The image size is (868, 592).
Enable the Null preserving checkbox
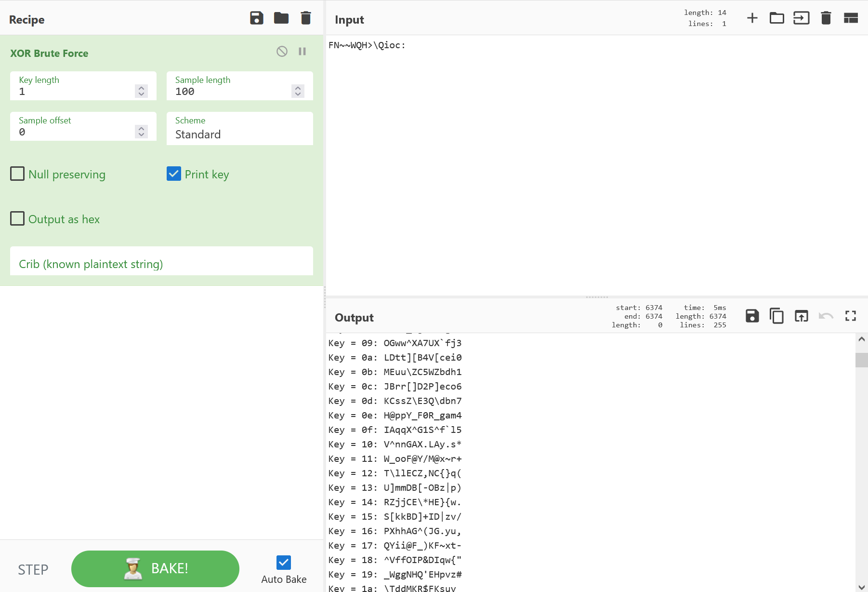[17, 174]
